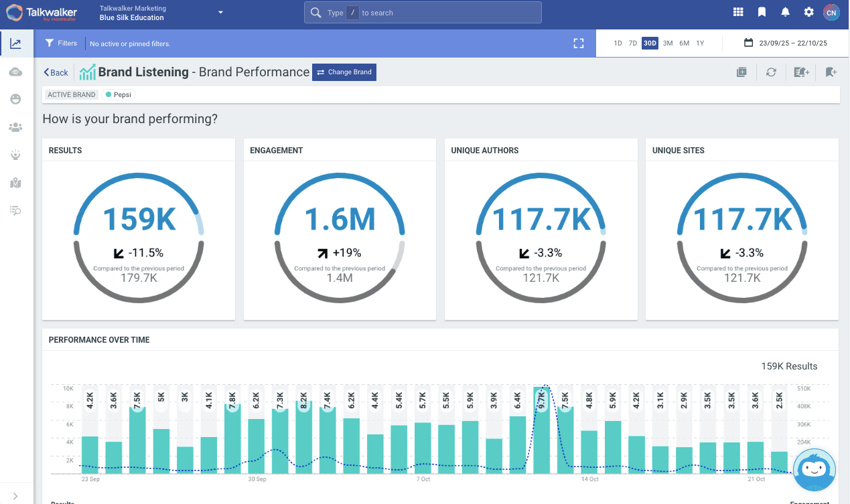
Task: Go Back to the previous page
Action: 56,72
